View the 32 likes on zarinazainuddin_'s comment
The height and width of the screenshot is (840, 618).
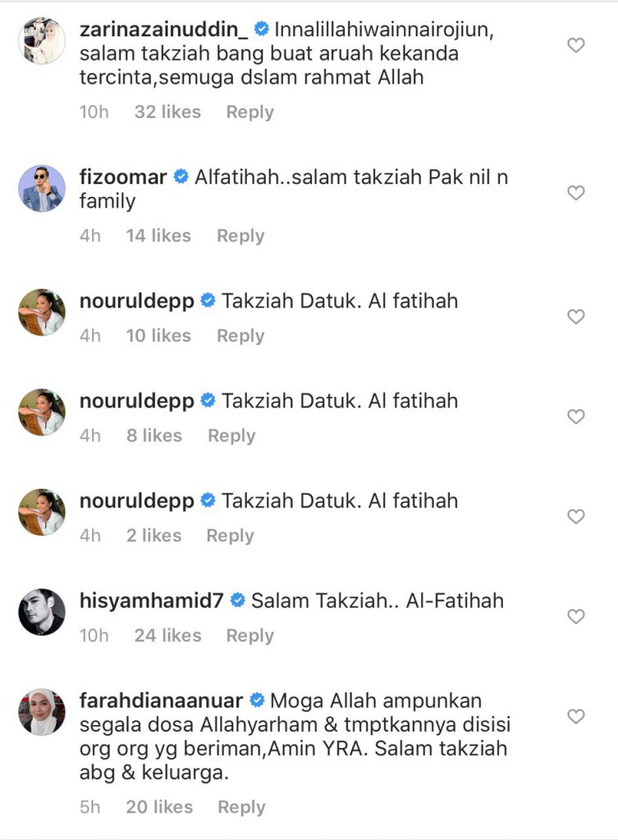pos(167,112)
